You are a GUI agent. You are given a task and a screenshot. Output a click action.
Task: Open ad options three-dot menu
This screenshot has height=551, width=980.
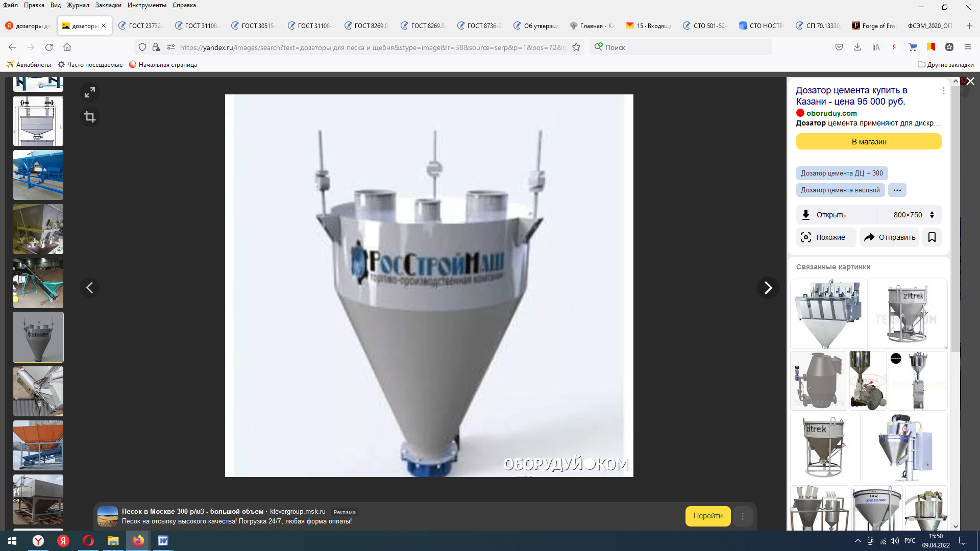coord(743,516)
